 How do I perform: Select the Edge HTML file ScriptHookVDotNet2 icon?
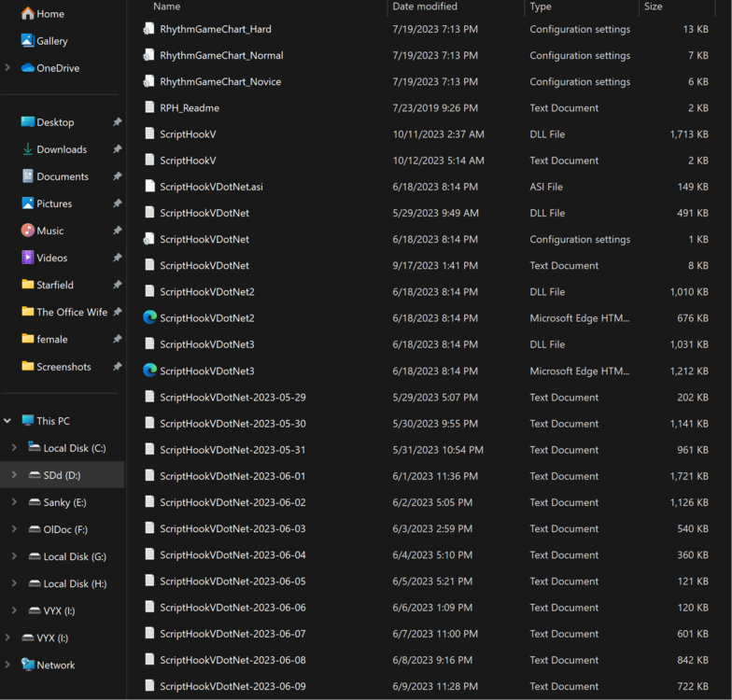tap(149, 317)
